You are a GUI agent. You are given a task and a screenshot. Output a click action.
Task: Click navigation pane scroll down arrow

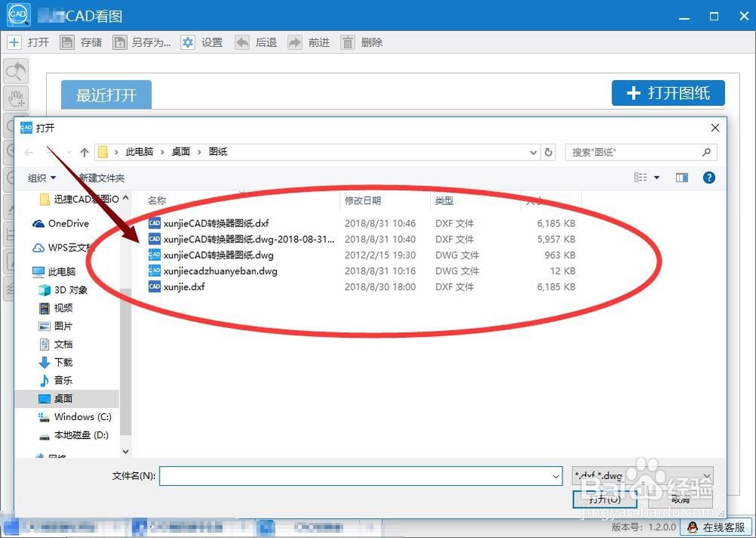(x=125, y=452)
